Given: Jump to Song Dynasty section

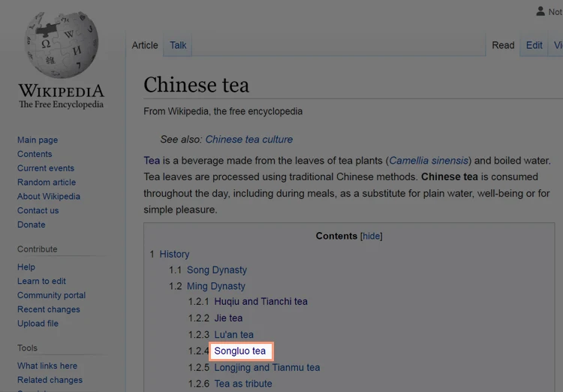Looking at the screenshot, I should [x=217, y=270].
